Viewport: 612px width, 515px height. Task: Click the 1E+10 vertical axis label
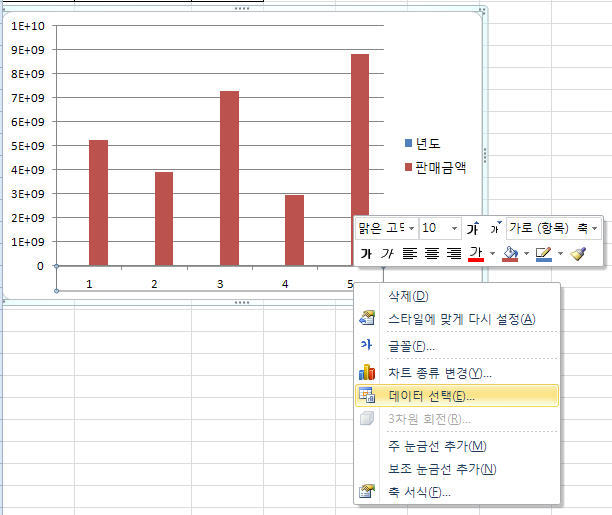click(28, 26)
